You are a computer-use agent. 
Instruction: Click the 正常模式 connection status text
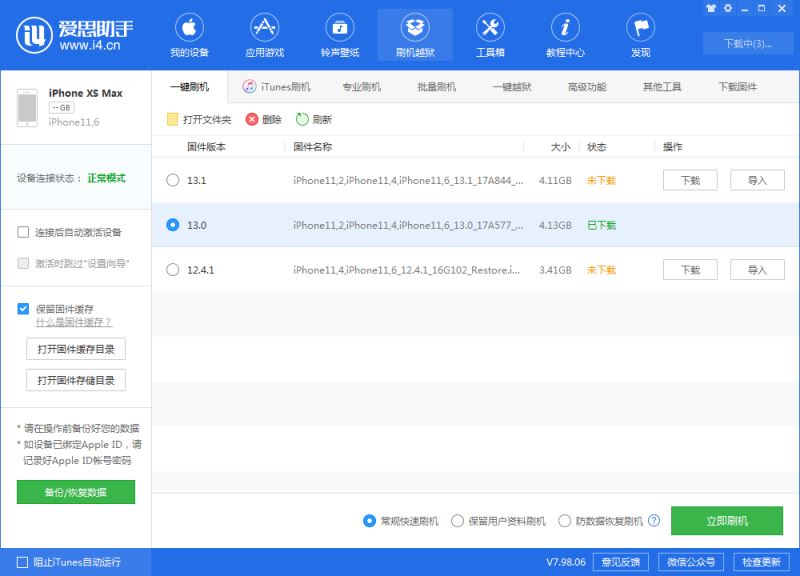point(106,178)
